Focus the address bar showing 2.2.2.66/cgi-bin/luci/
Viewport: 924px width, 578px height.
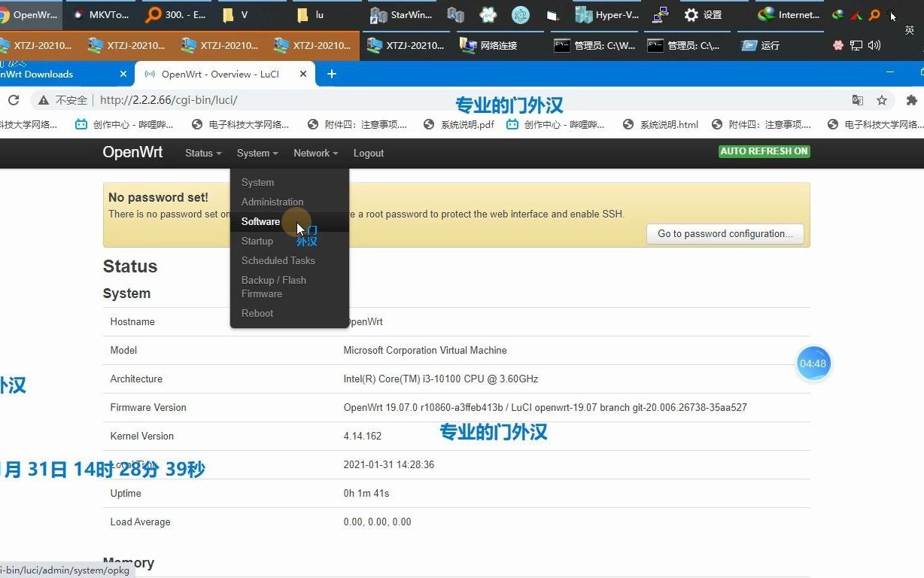tap(451, 100)
